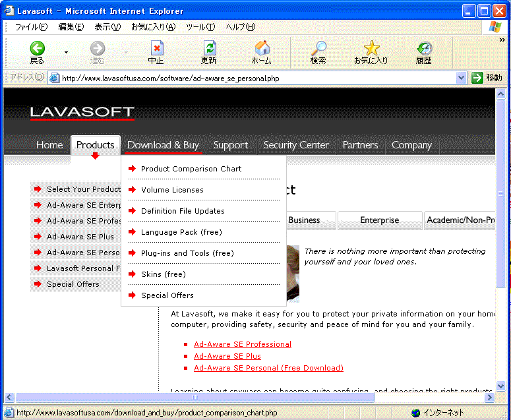Select the Download & Buy tab
511x420 pixels.
pos(163,145)
